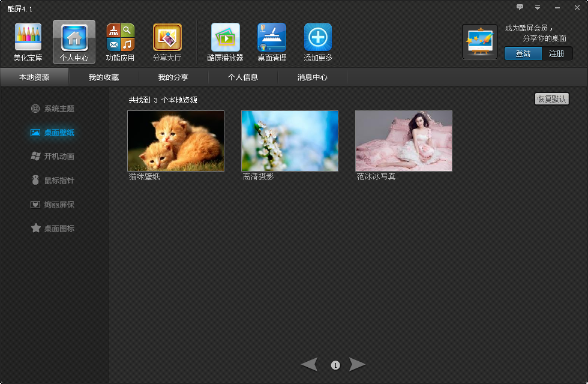Select 桌面图标 in the sidebar
Image resolution: width=588 pixels, height=384 pixels.
pos(53,228)
